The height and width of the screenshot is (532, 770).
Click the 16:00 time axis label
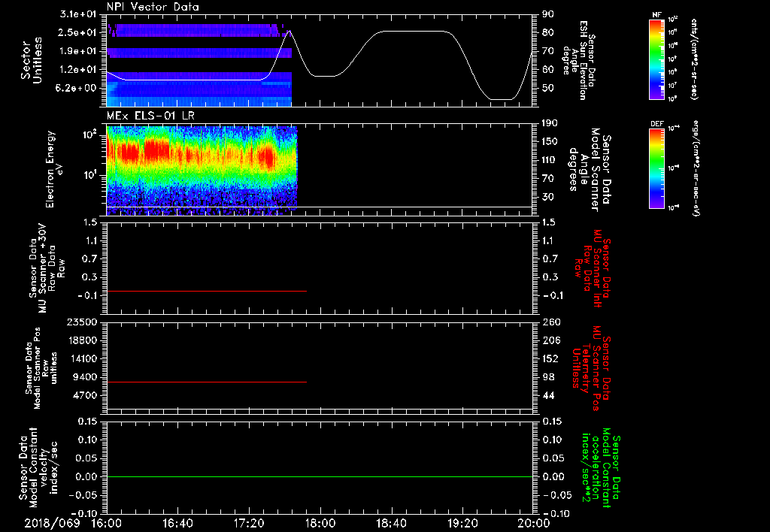tap(107, 523)
